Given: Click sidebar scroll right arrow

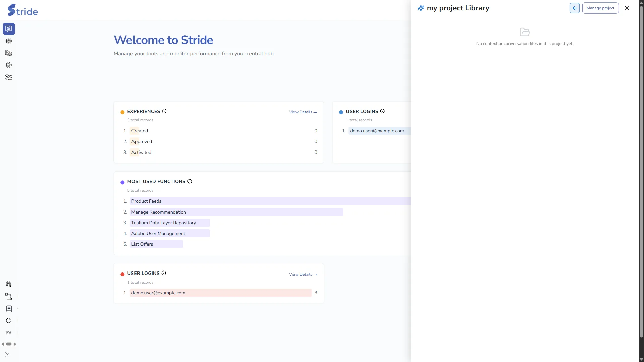Looking at the screenshot, I should (x=15, y=344).
